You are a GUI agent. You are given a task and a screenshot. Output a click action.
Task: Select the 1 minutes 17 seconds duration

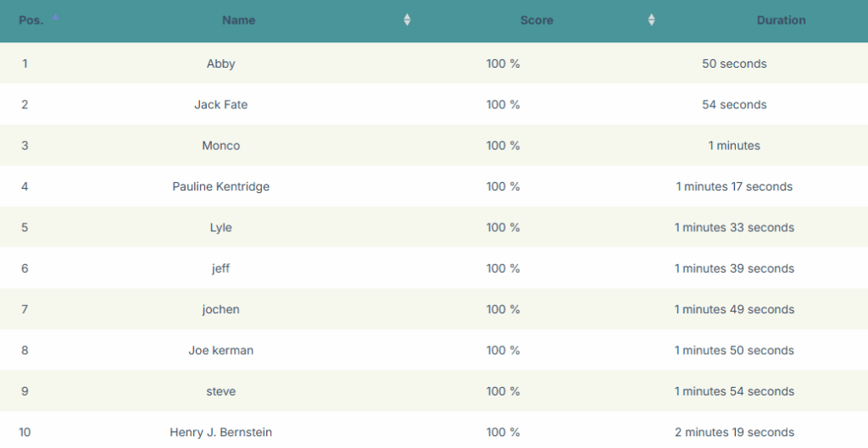coord(734,186)
